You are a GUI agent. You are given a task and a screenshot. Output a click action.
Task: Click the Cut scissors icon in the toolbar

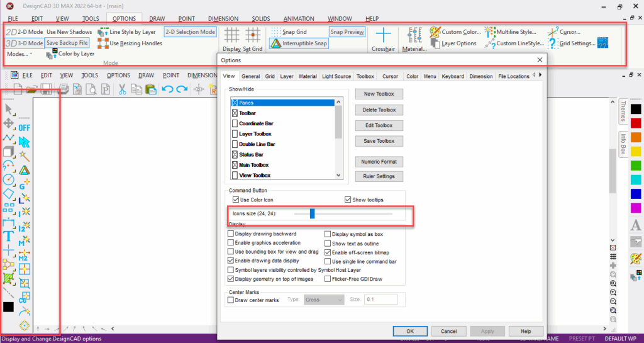(122, 89)
